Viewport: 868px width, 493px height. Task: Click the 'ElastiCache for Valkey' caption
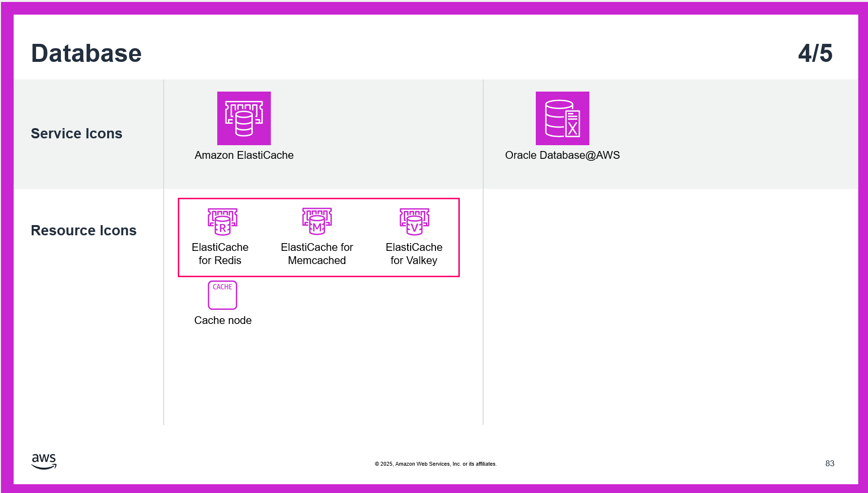[x=414, y=254]
